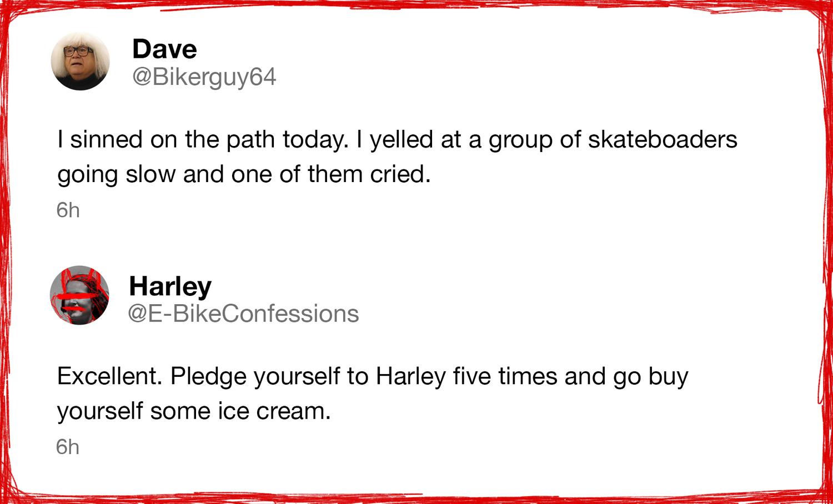Click 'yourself some ice cream' line
This screenshot has height=504, width=833.
pos(194,411)
